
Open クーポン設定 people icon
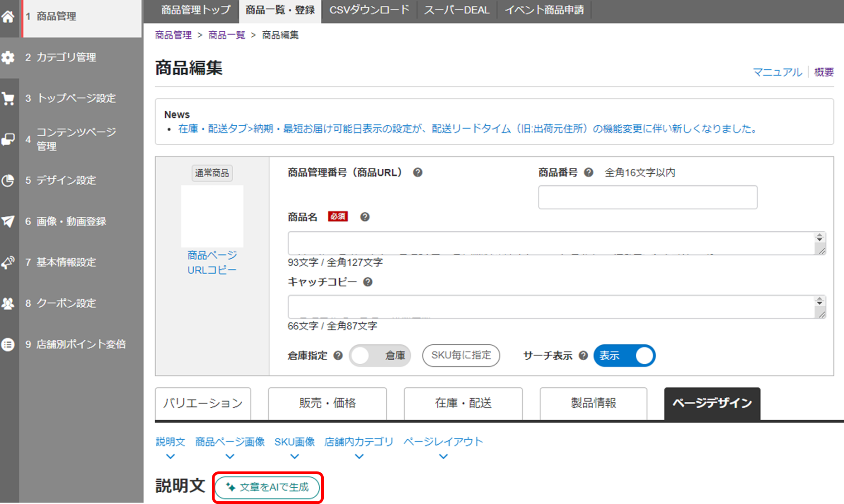point(9,304)
